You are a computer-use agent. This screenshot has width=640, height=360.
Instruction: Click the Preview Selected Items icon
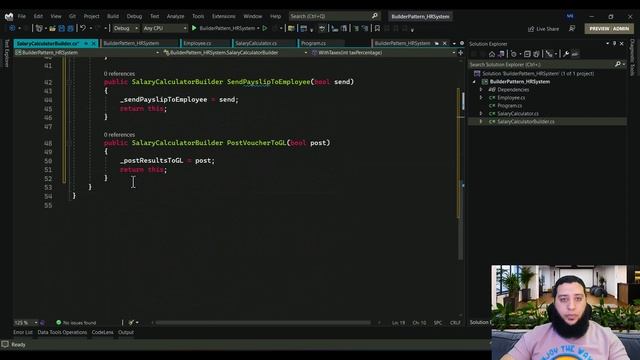[x=575, y=54]
